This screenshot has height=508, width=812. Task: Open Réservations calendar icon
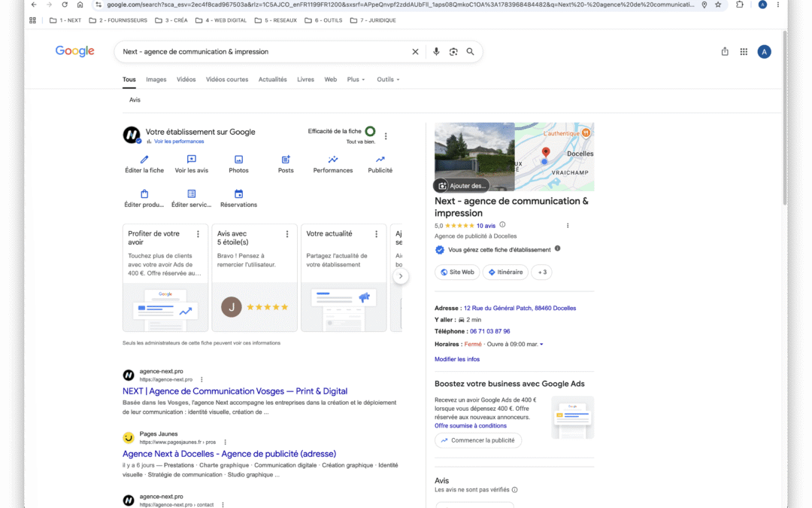tap(238, 194)
